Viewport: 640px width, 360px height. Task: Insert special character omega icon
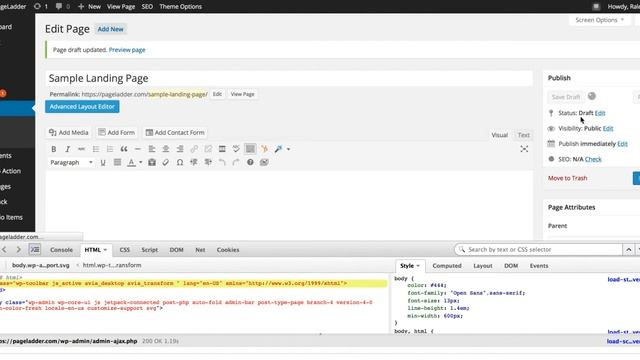(180, 162)
